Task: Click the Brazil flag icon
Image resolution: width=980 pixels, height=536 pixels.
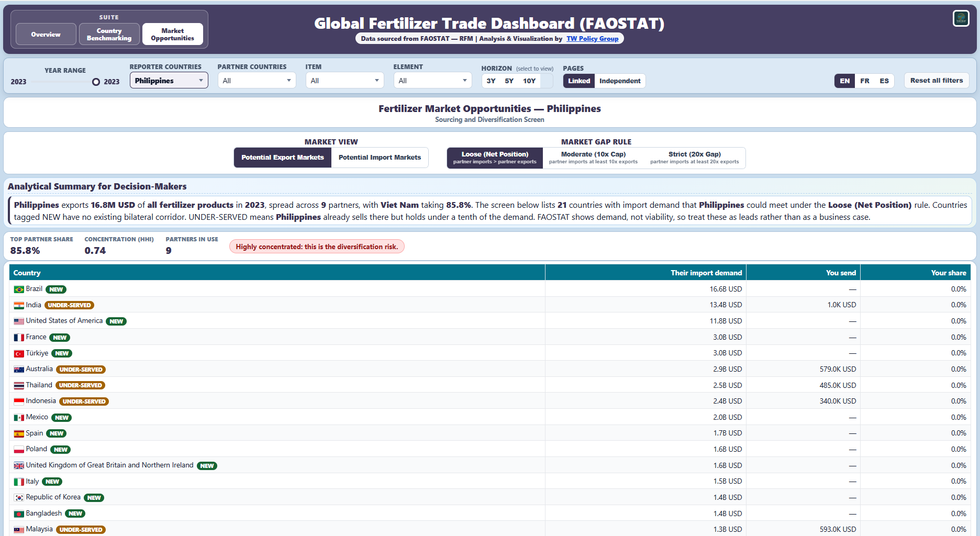Action: pyautogui.click(x=19, y=289)
